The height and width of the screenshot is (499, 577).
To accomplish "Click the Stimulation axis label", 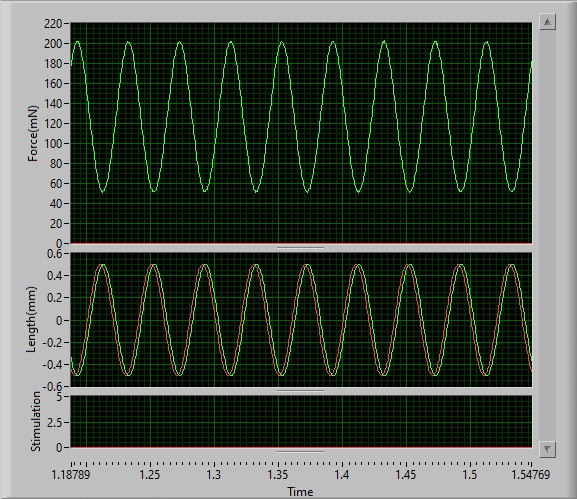I will pos(35,421).
